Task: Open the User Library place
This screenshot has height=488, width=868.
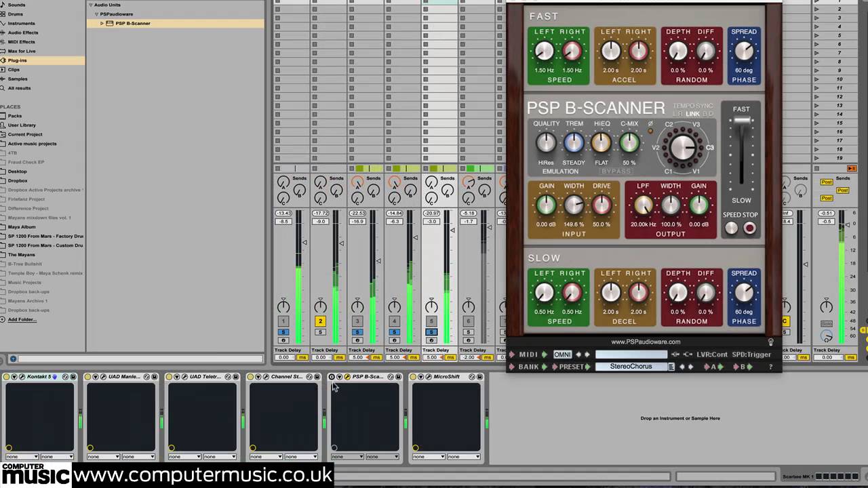Action: click(22, 125)
